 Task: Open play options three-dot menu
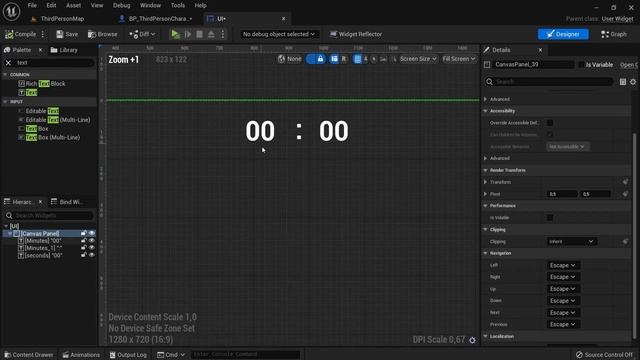(x=222, y=34)
